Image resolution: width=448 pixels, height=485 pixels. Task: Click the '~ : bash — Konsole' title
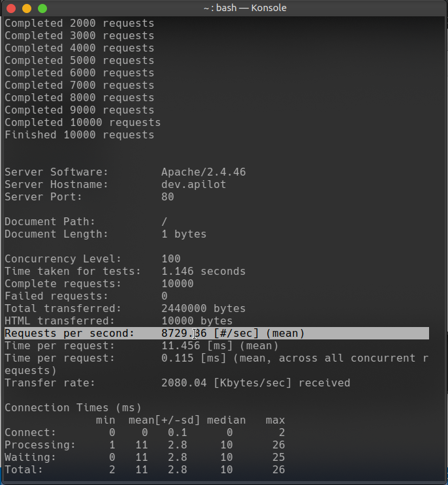point(245,8)
